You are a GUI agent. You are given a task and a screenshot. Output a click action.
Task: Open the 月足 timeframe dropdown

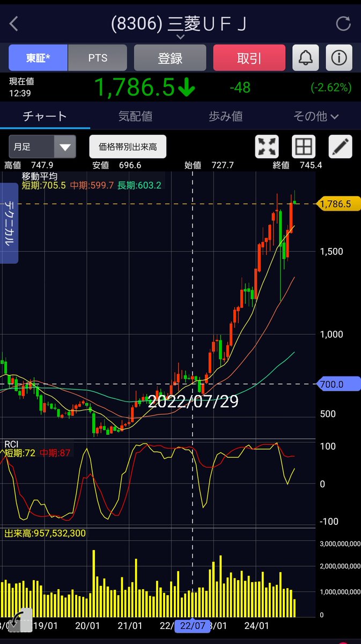[x=42, y=147]
